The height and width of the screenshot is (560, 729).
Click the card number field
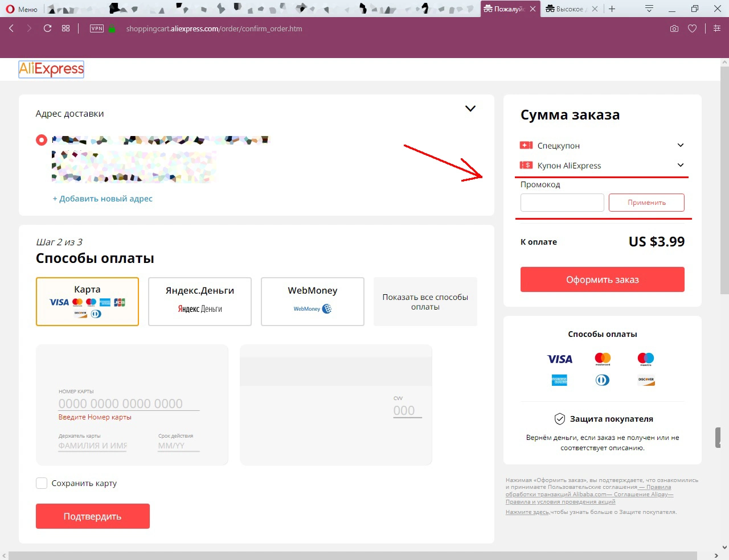point(129,403)
